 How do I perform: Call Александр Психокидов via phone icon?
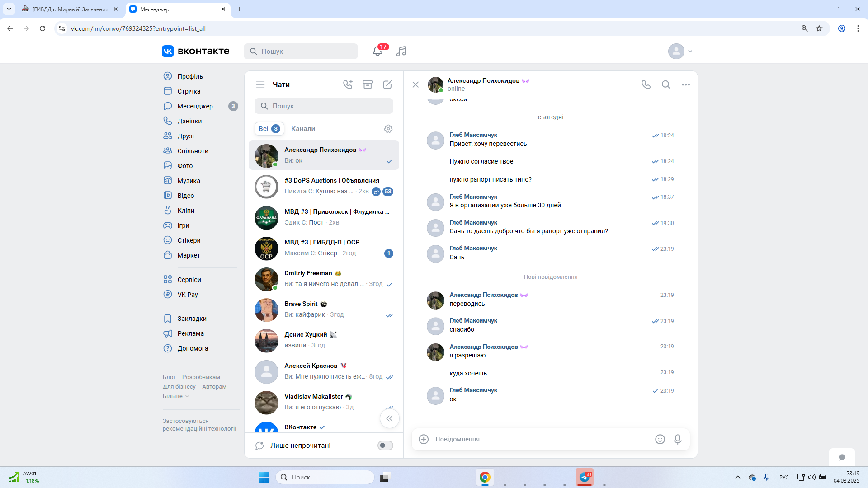646,84
